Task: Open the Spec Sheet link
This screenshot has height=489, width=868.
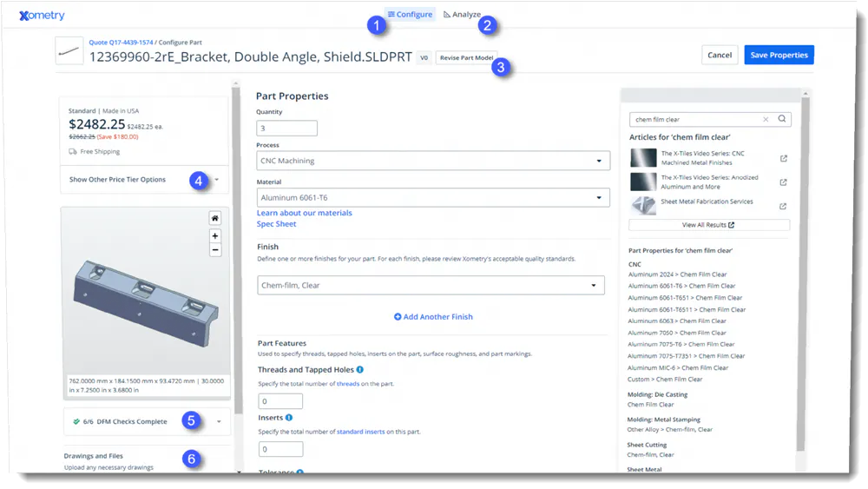Action: point(276,224)
